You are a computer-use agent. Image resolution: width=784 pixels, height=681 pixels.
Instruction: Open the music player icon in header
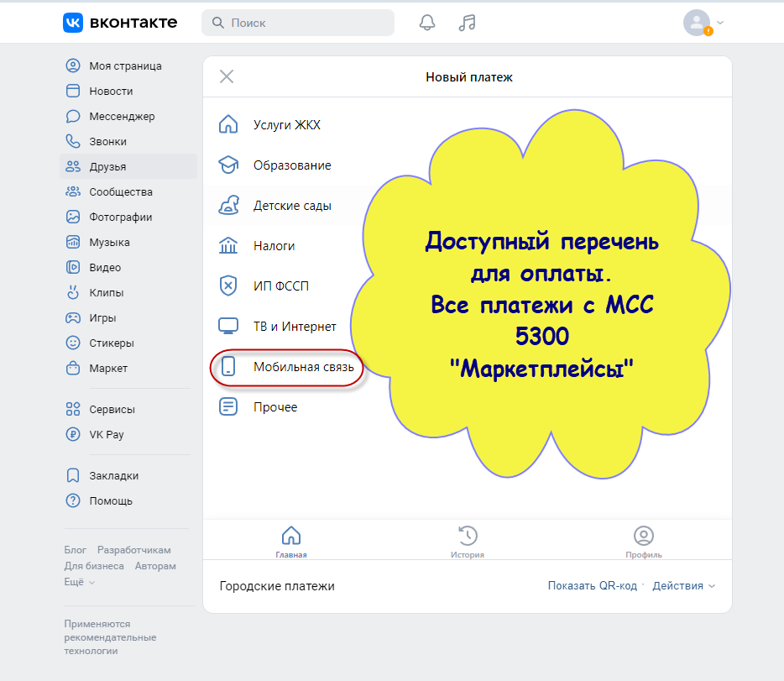pos(467,23)
